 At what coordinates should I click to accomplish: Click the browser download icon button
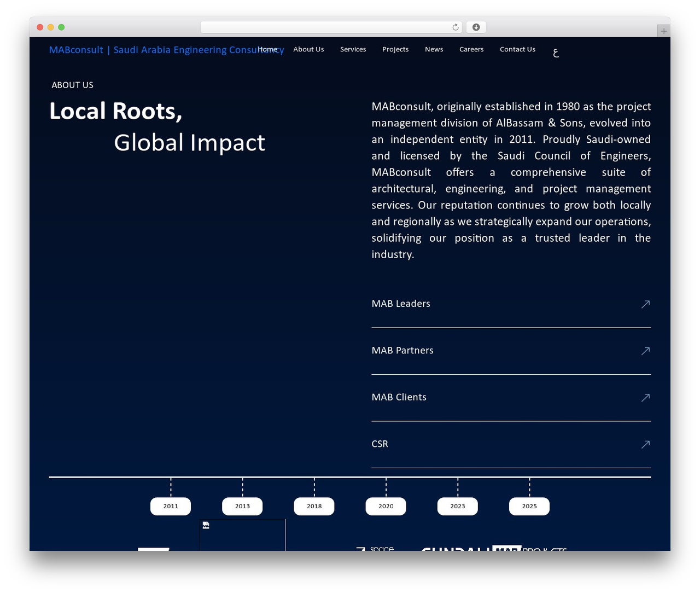(476, 27)
